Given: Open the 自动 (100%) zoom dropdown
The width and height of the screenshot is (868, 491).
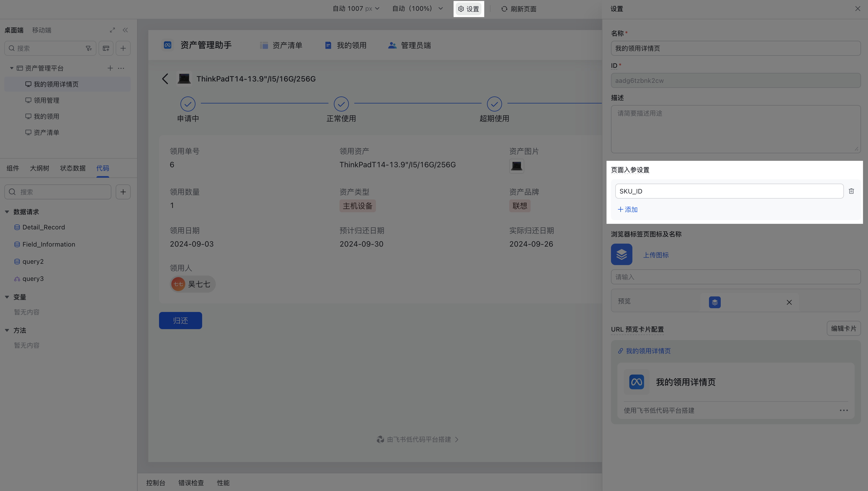Looking at the screenshot, I should (417, 9).
